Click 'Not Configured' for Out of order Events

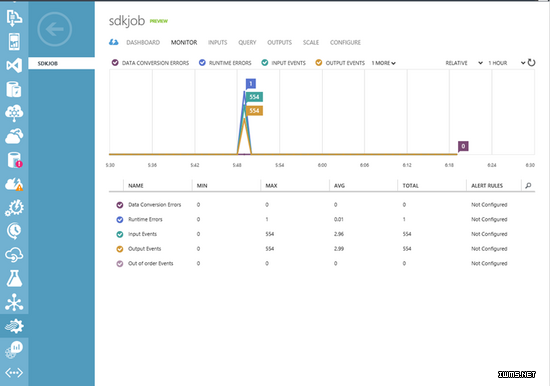(489, 264)
